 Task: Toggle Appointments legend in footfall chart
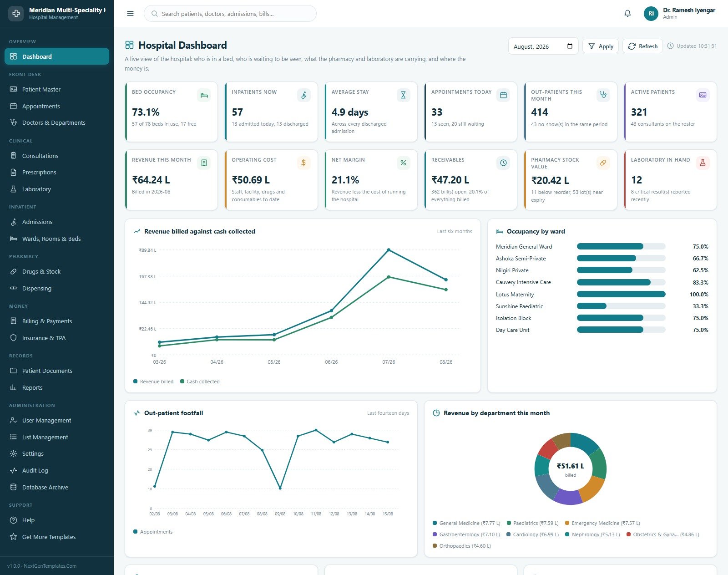[x=153, y=532]
